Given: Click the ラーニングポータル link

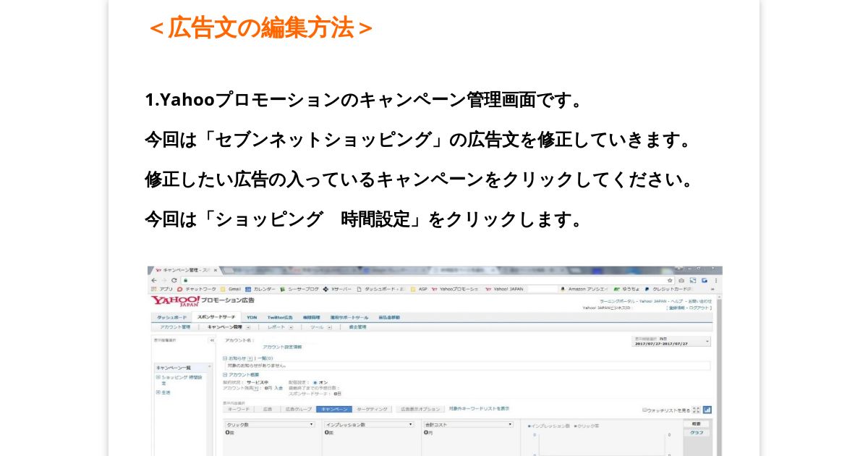Looking at the screenshot, I should tap(618, 301).
